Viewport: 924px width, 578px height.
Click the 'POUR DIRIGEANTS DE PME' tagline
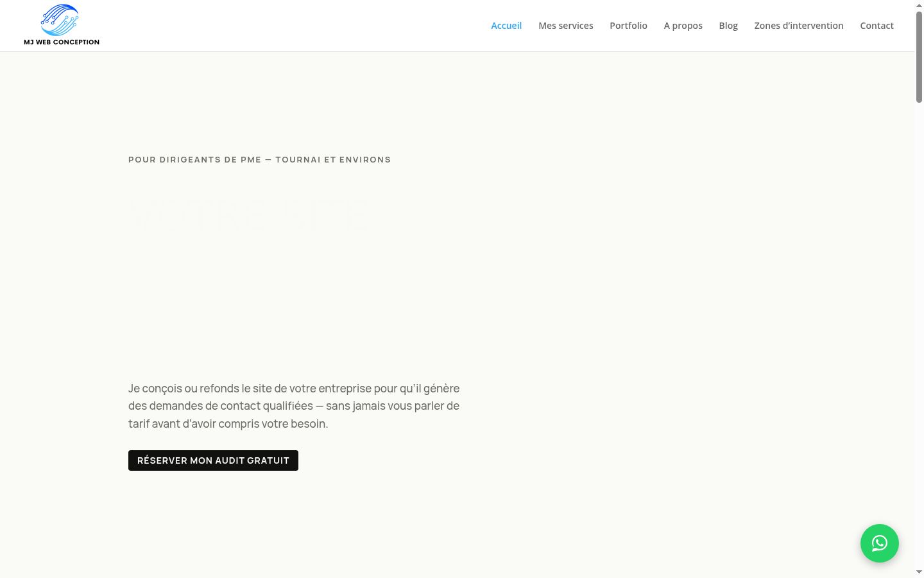point(259,159)
